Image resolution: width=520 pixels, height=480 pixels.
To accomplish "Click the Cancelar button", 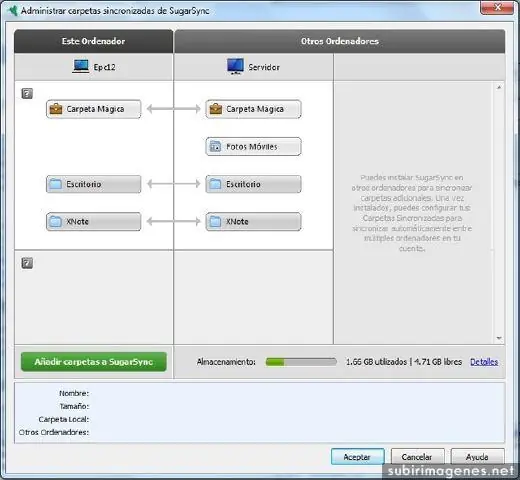I will (x=417, y=457).
